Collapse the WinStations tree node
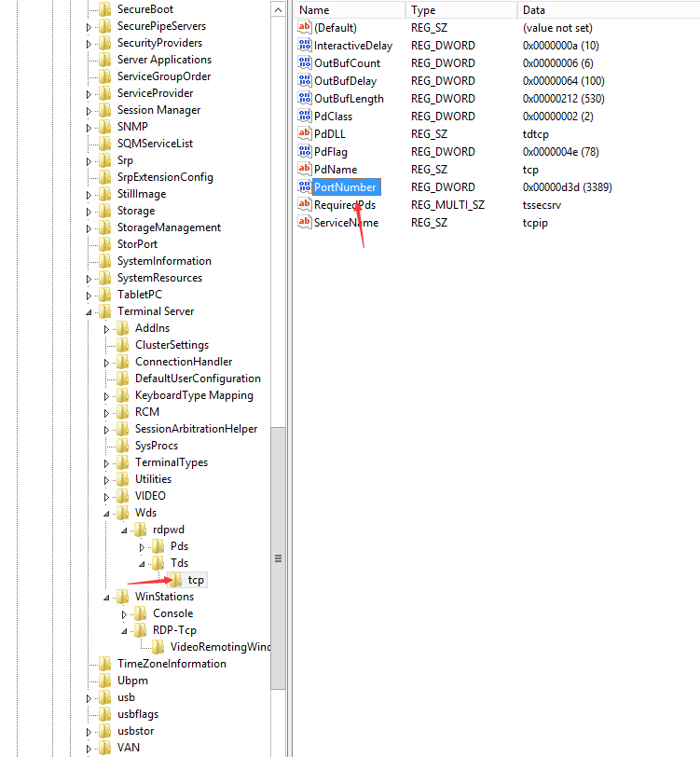Image resolution: width=700 pixels, height=757 pixels. [107, 598]
